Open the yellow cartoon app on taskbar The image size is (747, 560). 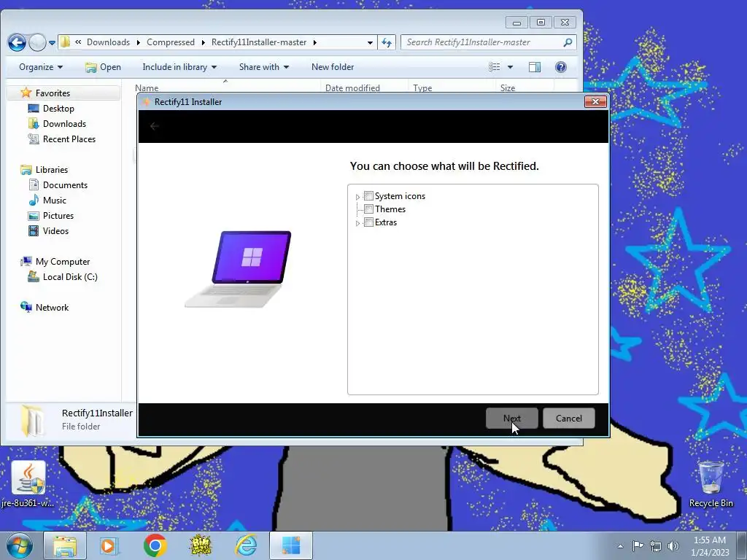[x=201, y=545]
